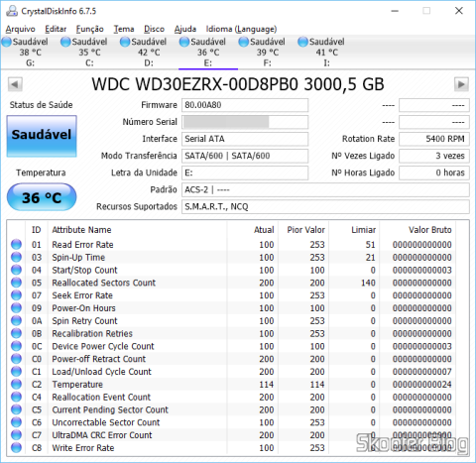Screen dimensions: 476x463
Task: Select the Reallocated Sectors Count attribute name
Action: tap(103, 283)
